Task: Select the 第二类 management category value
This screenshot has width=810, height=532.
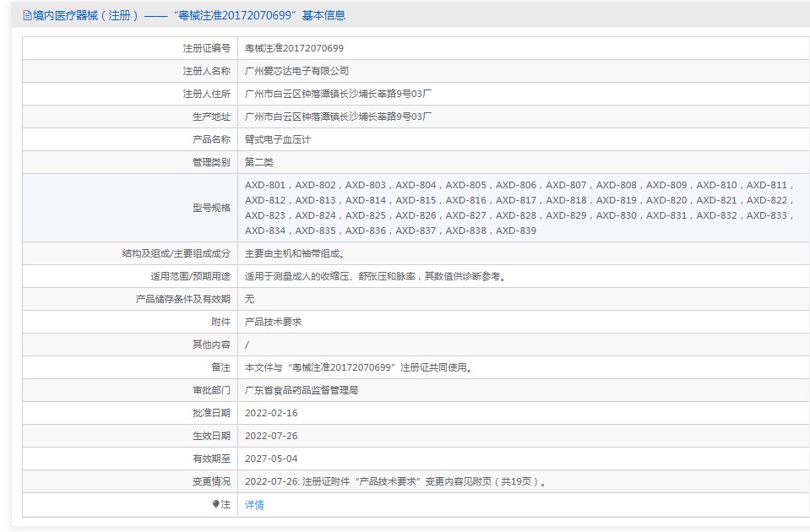Action: 259,162
